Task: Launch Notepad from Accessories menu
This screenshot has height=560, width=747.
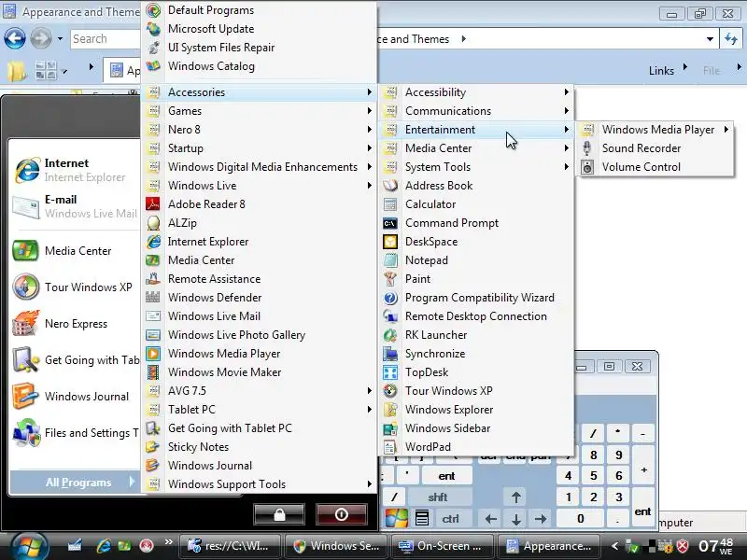Action: [x=475, y=260]
